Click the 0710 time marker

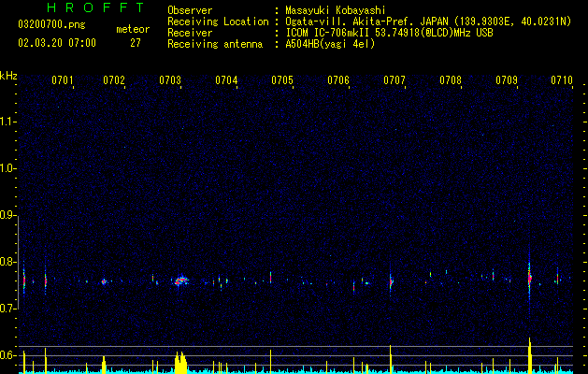562,80
